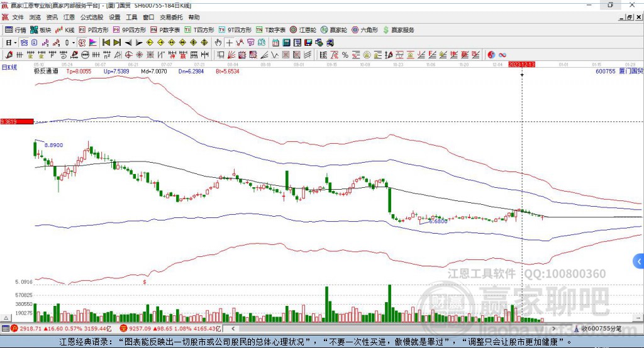Click the hand pan tool icon

(218, 43)
